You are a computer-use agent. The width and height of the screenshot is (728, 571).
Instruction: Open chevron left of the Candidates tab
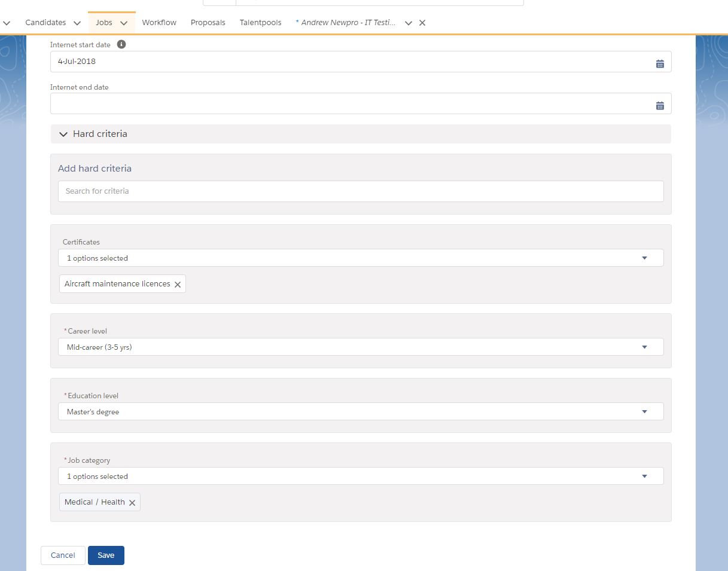coord(7,23)
